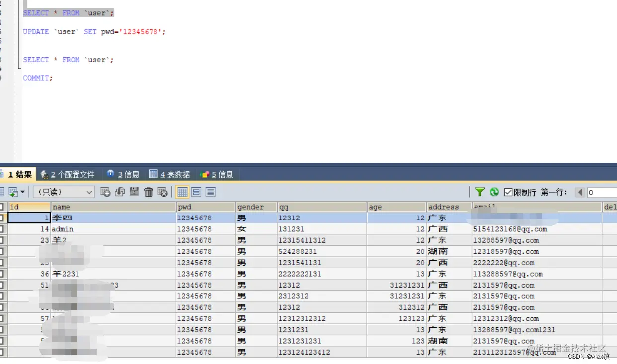Click the email cell 12318597@qq.com
The height and width of the screenshot is (364, 617).
(x=537, y=251)
